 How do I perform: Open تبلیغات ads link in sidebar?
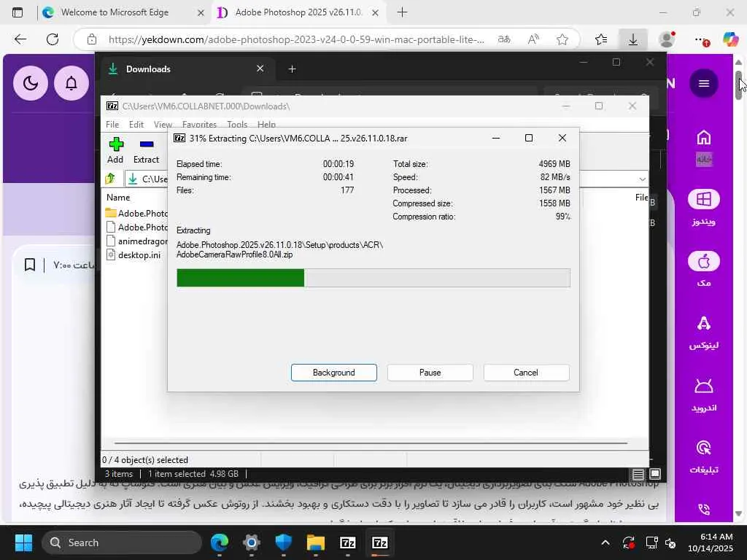(x=704, y=457)
